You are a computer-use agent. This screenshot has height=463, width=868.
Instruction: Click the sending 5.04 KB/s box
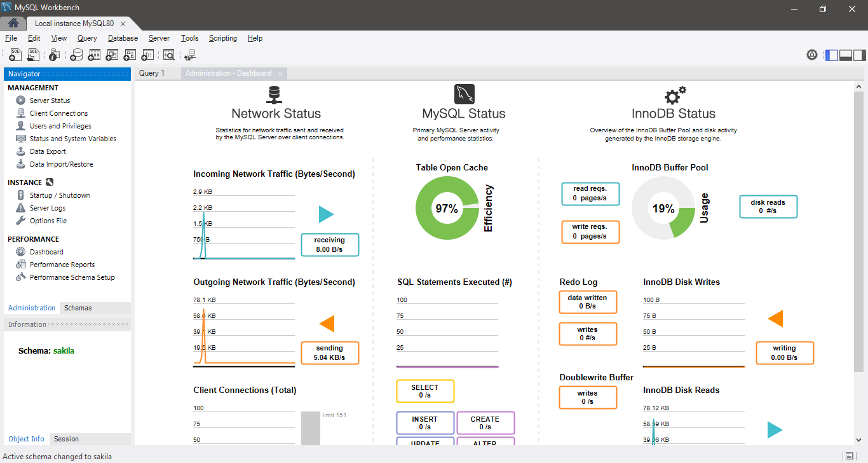click(330, 353)
